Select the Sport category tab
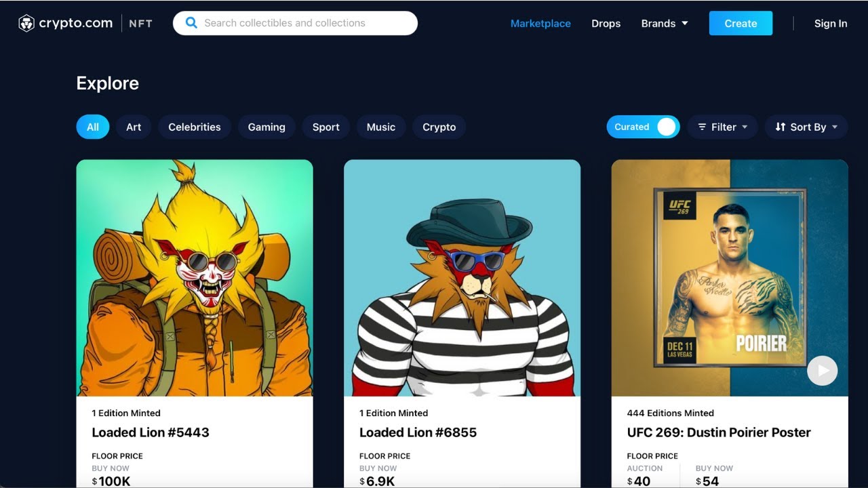Image resolution: width=868 pixels, height=488 pixels. coord(326,127)
